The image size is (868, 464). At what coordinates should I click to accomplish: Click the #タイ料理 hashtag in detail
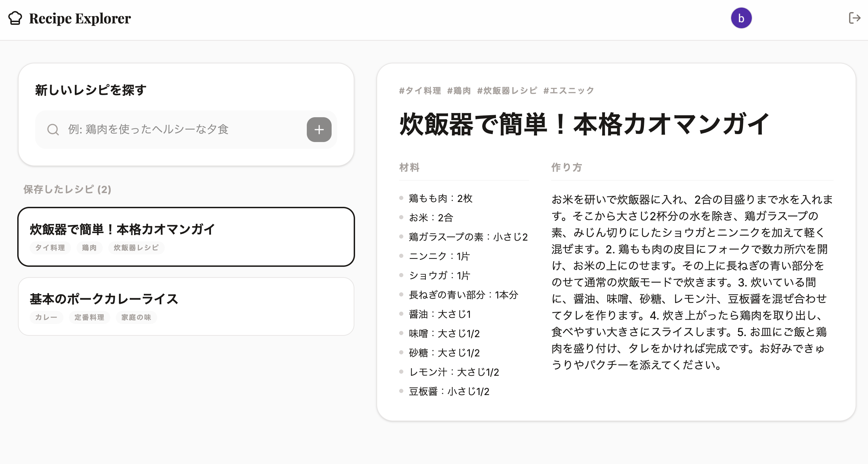420,91
